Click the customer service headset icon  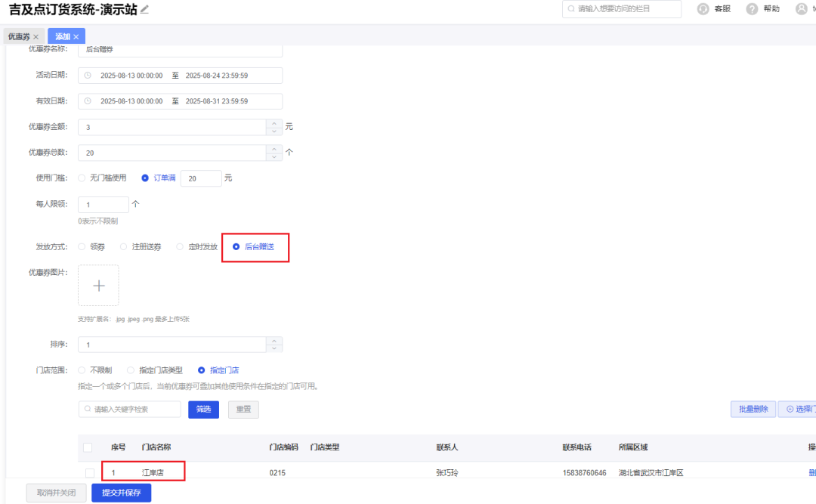pyautogui.click(x=703, y=9)
